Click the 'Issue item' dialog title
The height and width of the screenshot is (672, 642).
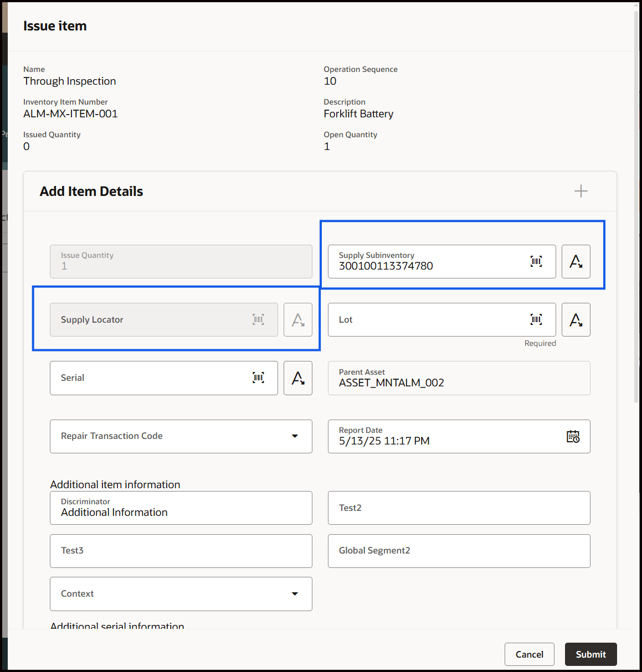[x=55, y=26]
